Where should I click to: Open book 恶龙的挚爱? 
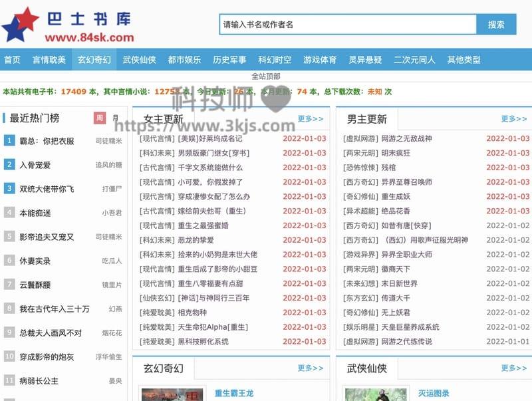[196, 240]
